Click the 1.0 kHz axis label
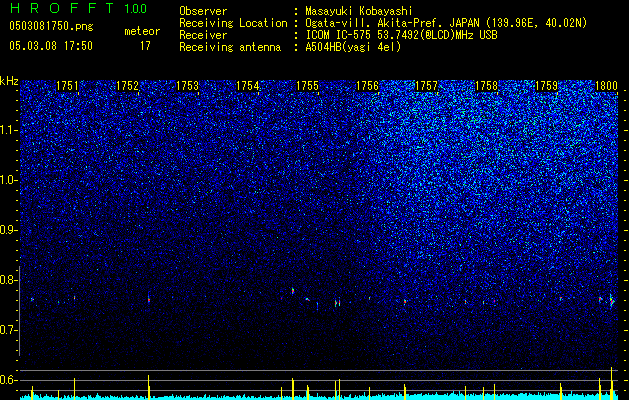Viewport: 629px width, 400px height. (9, 180)
